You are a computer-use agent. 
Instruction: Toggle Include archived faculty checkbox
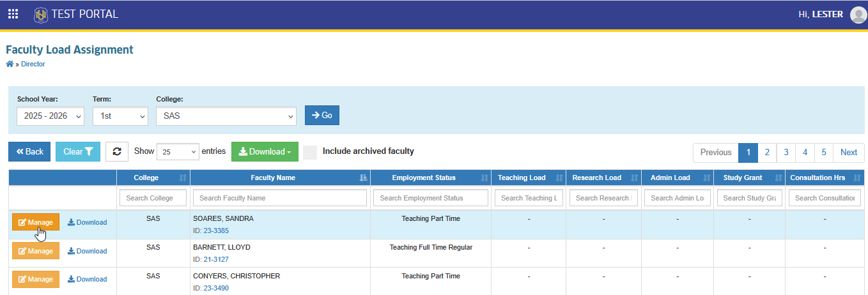click(x=310, y=152)
